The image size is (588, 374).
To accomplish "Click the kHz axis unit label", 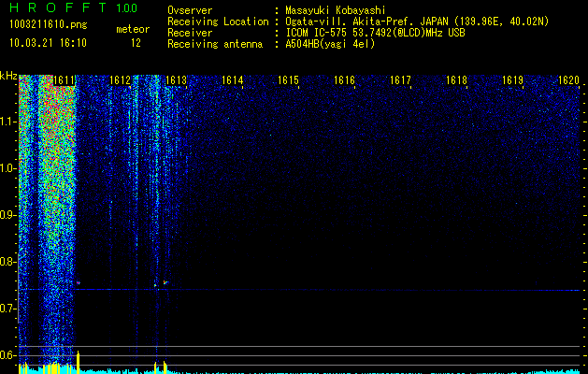I will click(x=8, y=77).
